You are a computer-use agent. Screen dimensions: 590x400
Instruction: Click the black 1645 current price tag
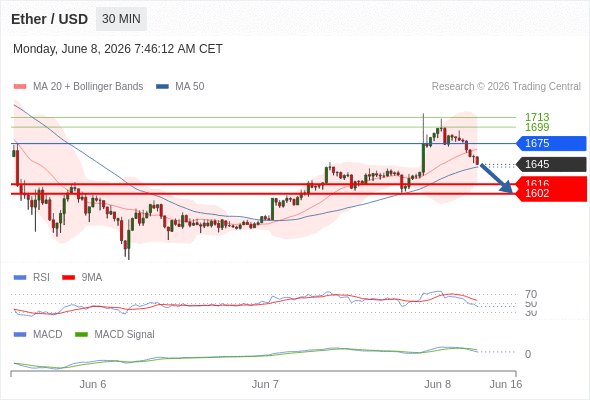click(552, 164)
